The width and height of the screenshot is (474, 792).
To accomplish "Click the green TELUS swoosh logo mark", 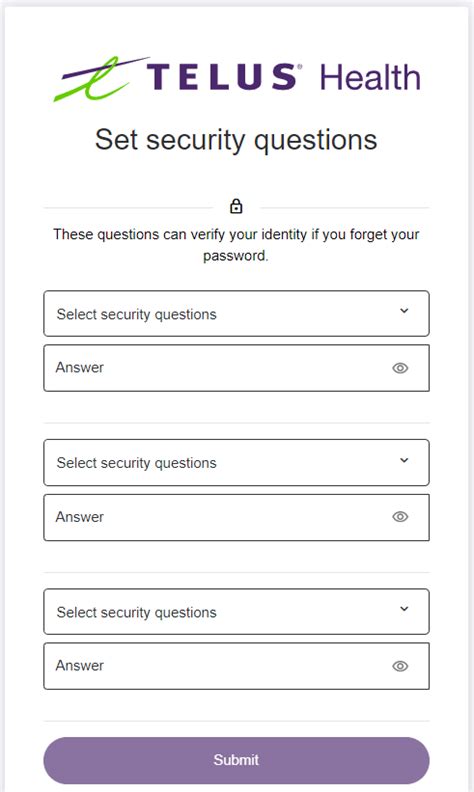I will tap(99, 78).
